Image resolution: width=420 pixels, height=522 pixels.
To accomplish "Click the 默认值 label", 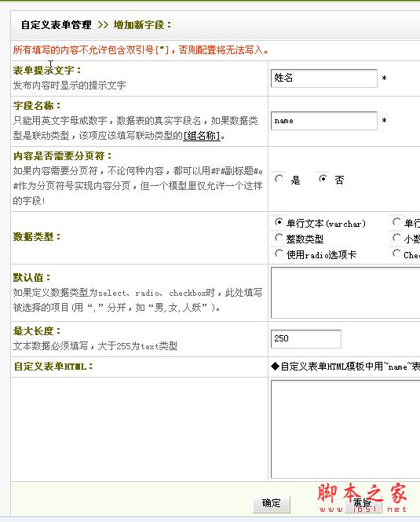I will (x=32, y=277).
